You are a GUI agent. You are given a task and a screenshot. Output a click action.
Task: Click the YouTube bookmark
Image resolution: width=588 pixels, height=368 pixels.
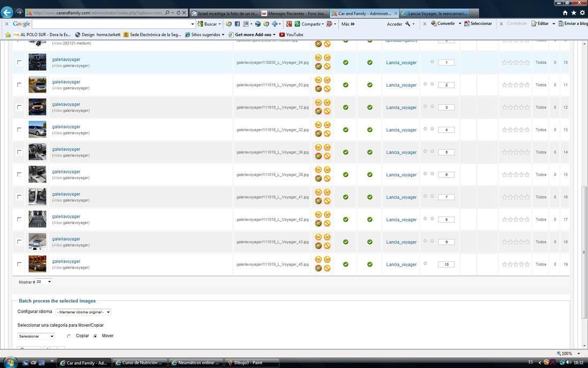(291, 35)
